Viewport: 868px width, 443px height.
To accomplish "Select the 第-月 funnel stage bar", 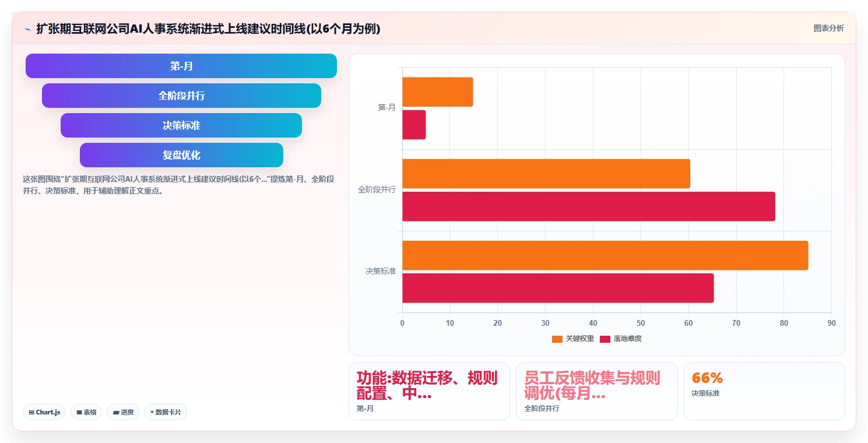I will point(181,66).
